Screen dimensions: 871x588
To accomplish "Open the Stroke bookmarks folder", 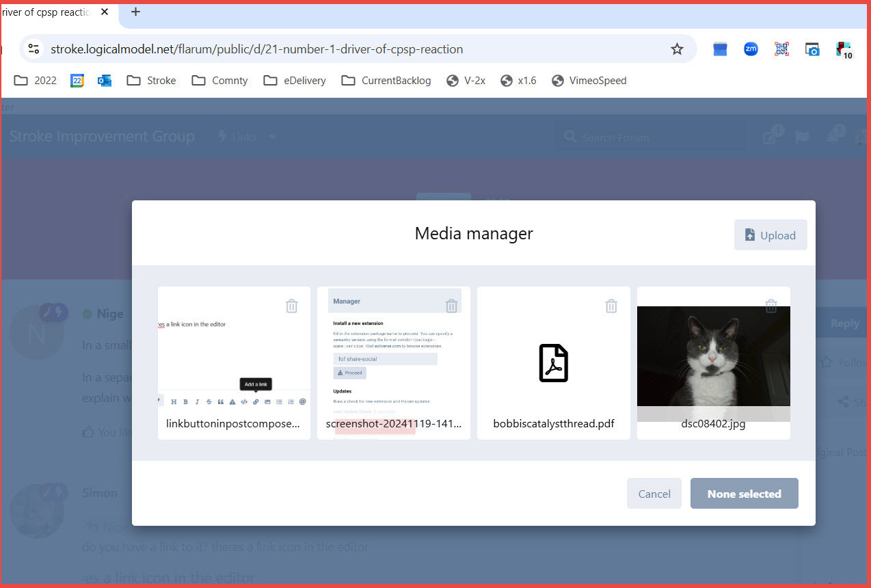I will click(152, 81).
